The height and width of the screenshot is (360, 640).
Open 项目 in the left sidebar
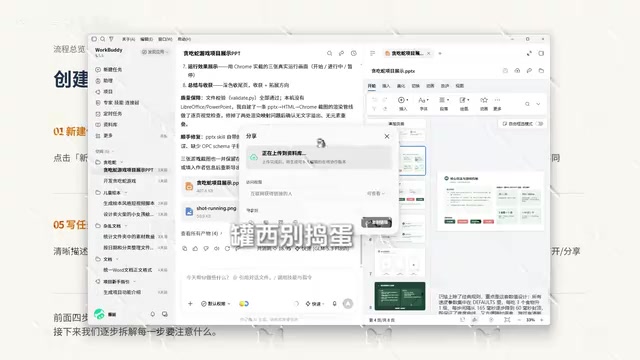pyautogui.click(x=104, y=92)
